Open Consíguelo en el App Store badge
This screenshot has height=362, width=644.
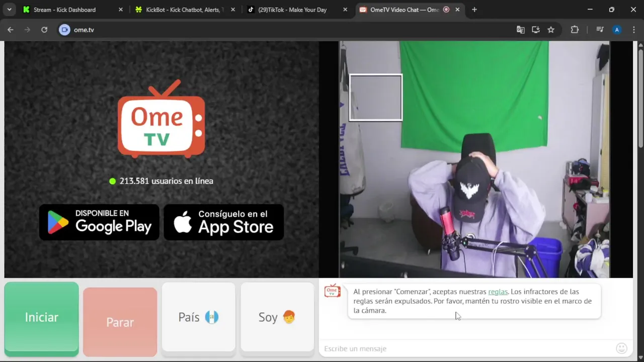224,222
